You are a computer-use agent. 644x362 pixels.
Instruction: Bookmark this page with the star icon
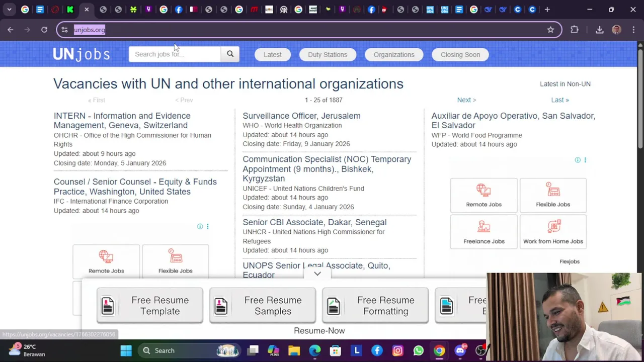[x=550, y=30]
